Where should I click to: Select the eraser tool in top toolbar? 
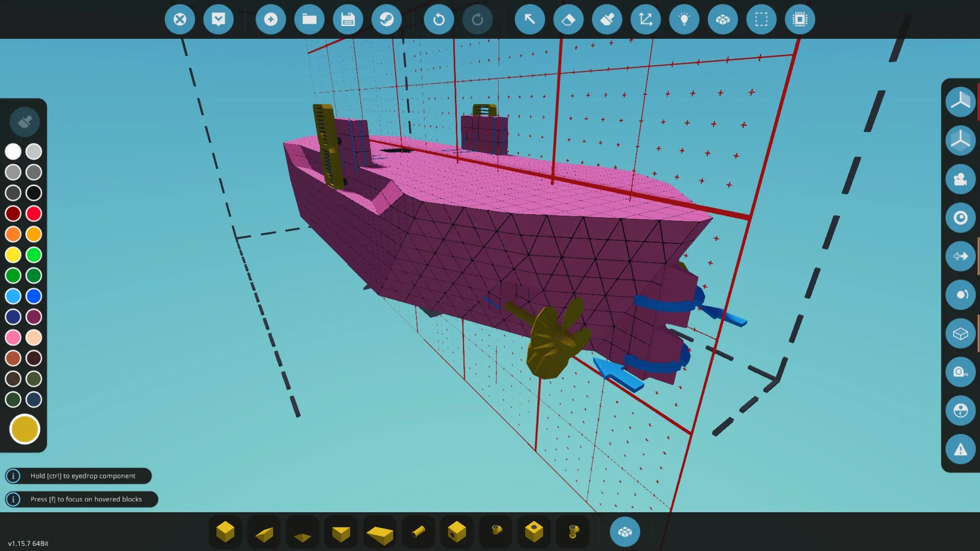tap(568, 19)
